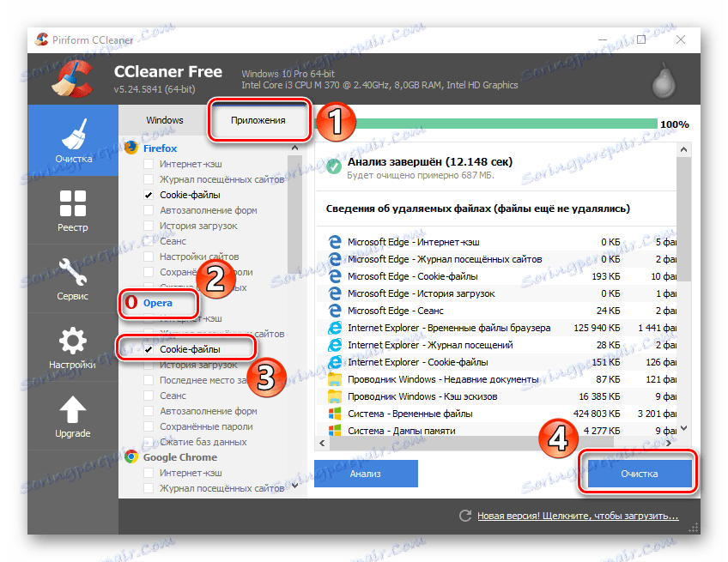This screenshot has width=728, height=562.
Task: Click Edge icon beside История загрузок result
Action: point(334,293)
